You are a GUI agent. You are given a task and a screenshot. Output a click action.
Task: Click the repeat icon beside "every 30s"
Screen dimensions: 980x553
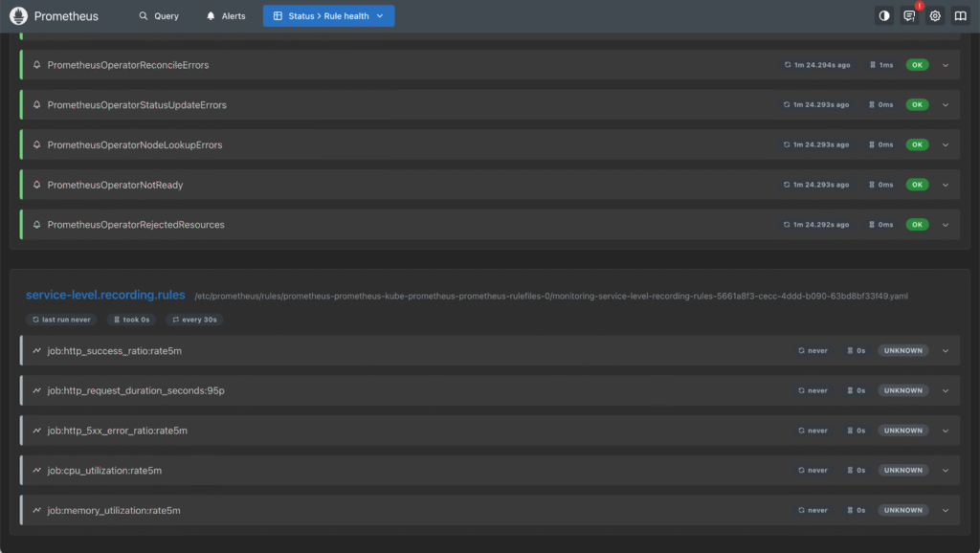(176, 320)
